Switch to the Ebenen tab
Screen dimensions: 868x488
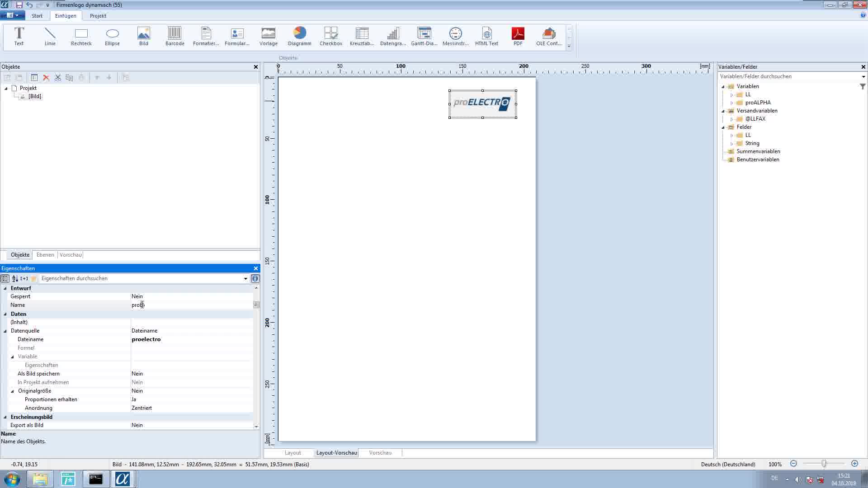pos(45,255)
